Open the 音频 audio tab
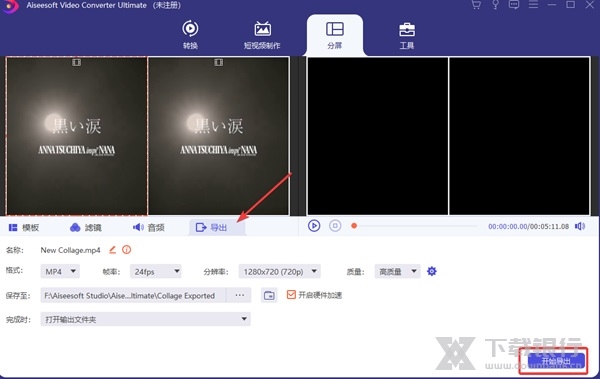Screen dimensions: 600x379 tap(148, 227)
